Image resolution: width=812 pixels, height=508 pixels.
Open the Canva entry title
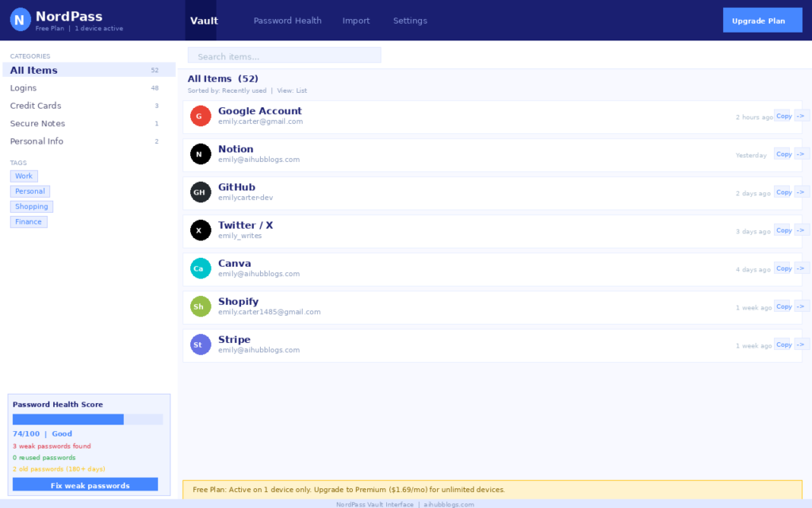click(234, 264)
